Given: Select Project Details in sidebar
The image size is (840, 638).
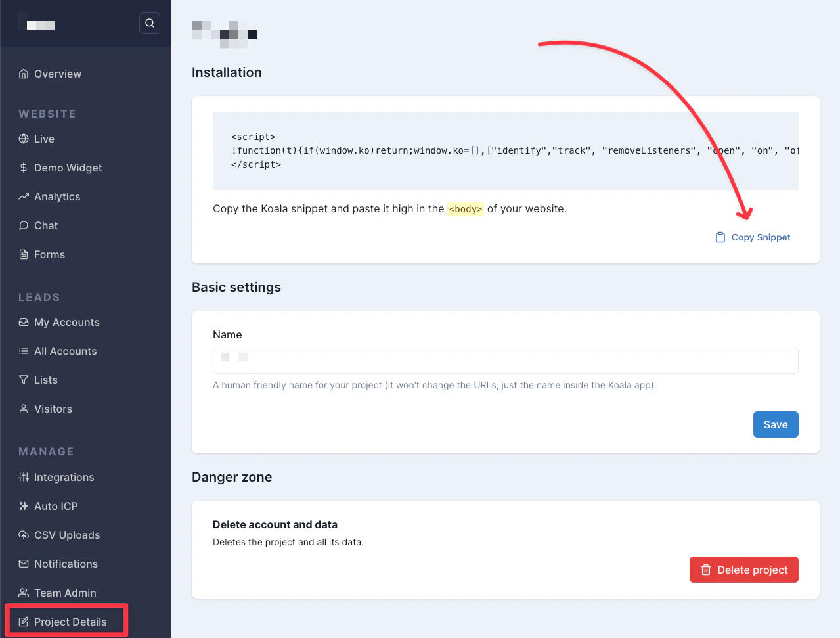Looking at the screenshot, I should [x=70, y=622].
